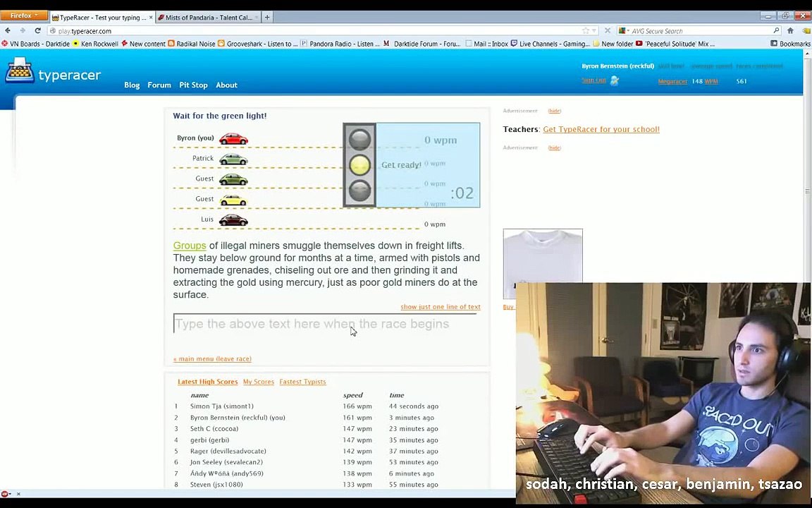The image size is (812, 508).
Task: Go forward to next page
Action: 23,31
